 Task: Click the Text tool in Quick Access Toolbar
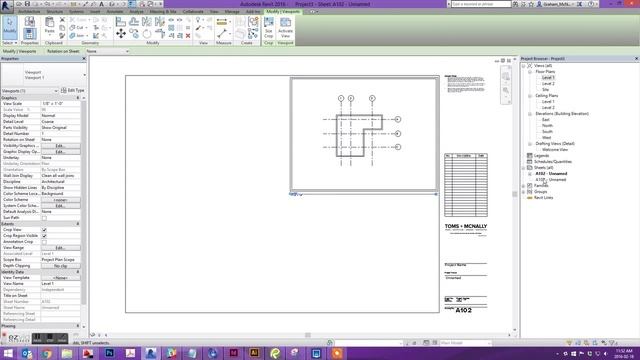pyautogui.click(x=102, y=4)
